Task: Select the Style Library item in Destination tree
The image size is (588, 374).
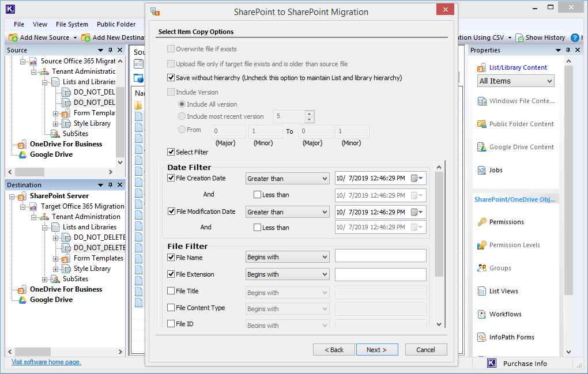Action: 92,269
